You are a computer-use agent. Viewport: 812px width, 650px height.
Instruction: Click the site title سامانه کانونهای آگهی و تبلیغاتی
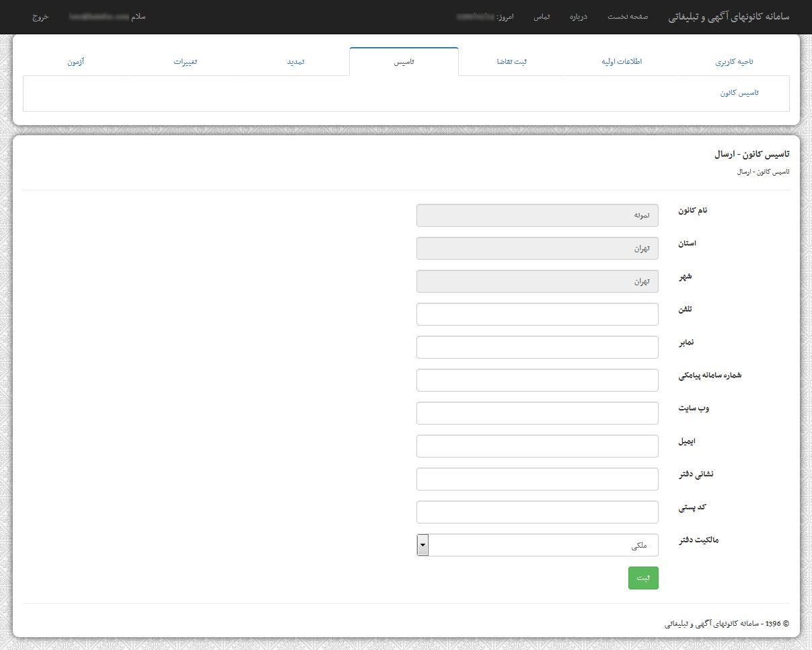coord(729,16)
